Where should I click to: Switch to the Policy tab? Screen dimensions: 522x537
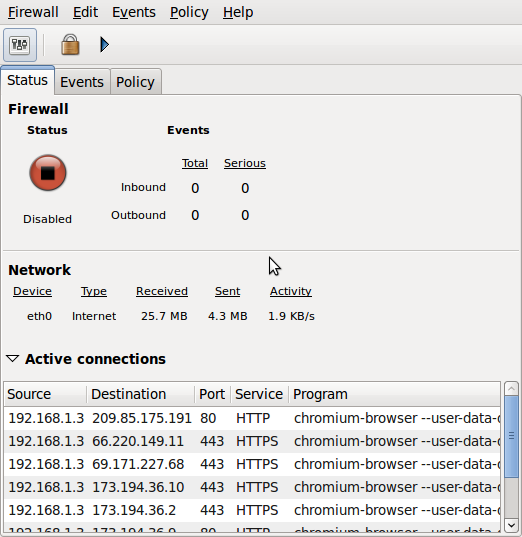135,82
